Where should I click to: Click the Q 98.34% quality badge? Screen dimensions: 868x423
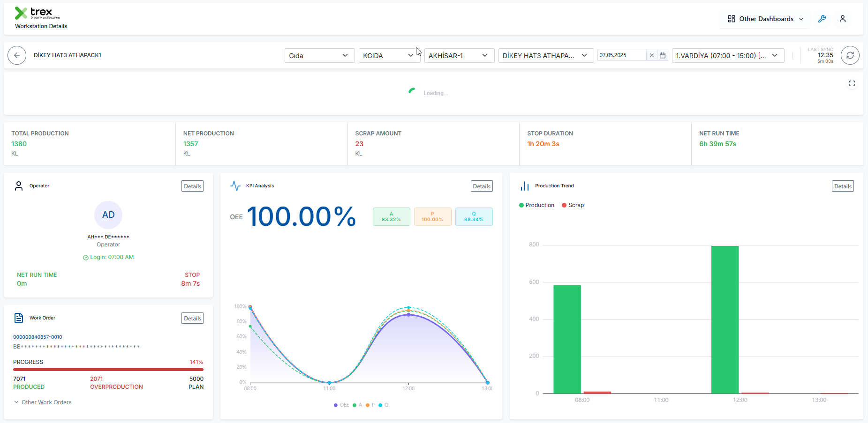[474, 217]
